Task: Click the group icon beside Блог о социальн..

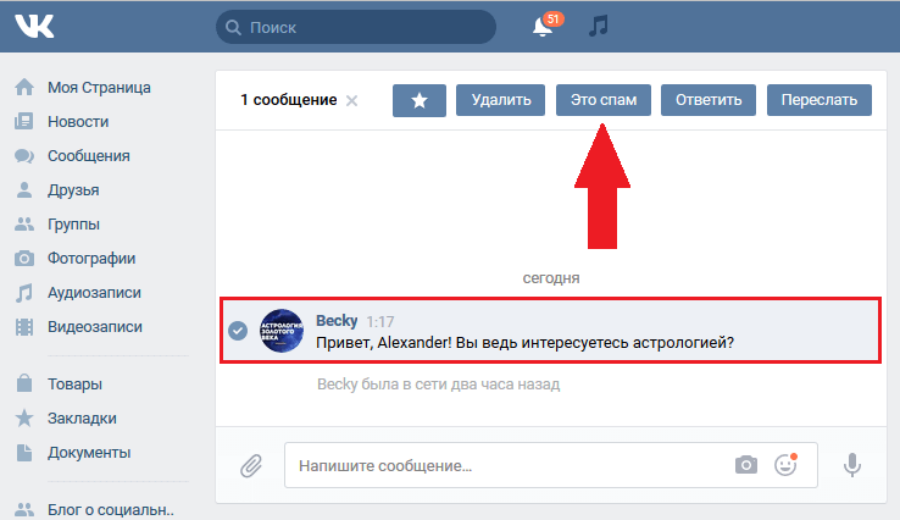Action: pyautogui.click(x=24, y=509)
